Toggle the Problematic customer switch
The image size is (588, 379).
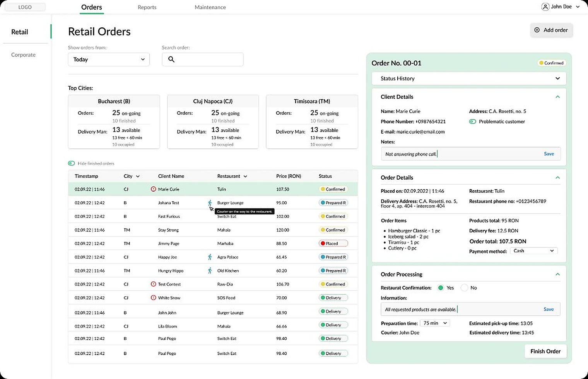pyautogui.click(x=472, y=121)
